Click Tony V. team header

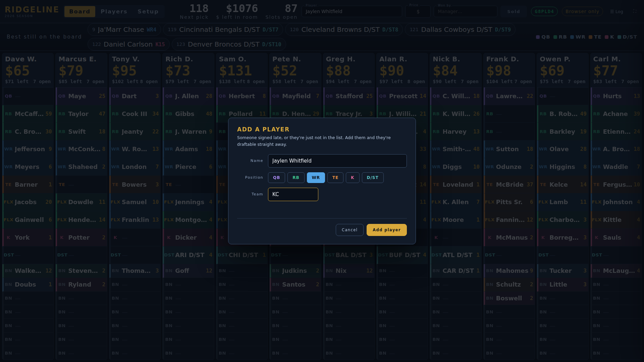tap(135, 70)
